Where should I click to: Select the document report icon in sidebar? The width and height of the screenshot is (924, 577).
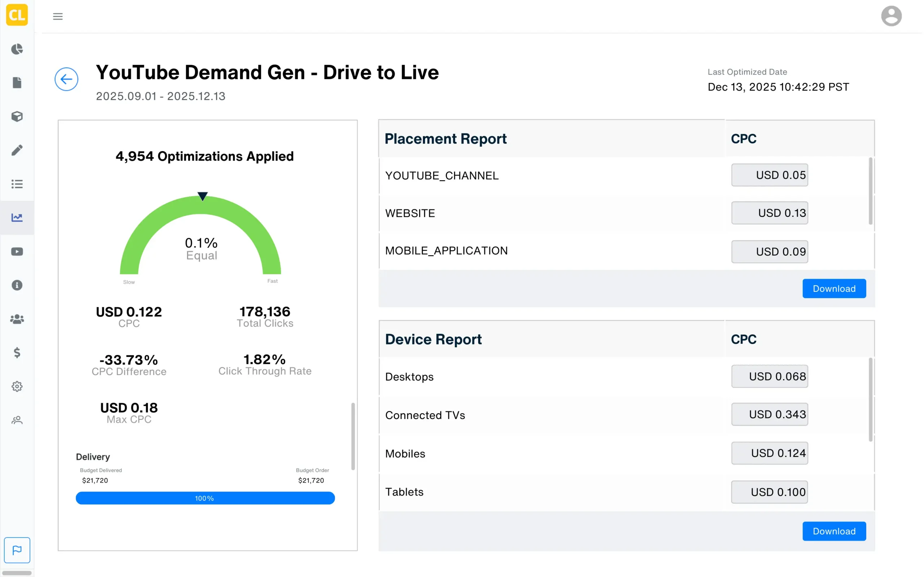tap(17, 83)
